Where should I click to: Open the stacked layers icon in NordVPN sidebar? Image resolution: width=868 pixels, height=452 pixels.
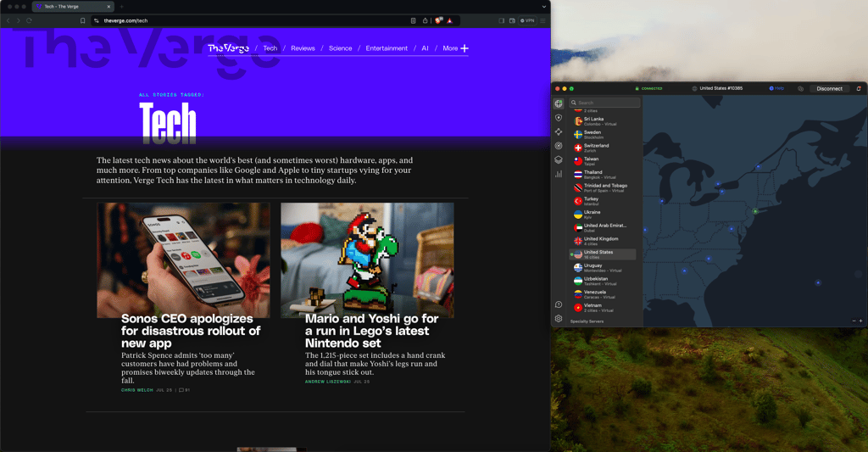[559, 159]
